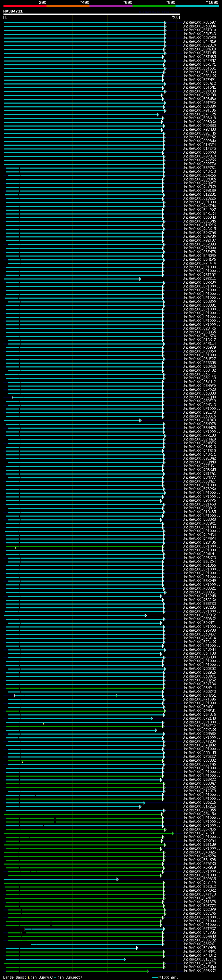This screenshot has height=980, width=222.
Task: Click hit label UniRef100_B4FKR5
Action: (x=199, y=114)
